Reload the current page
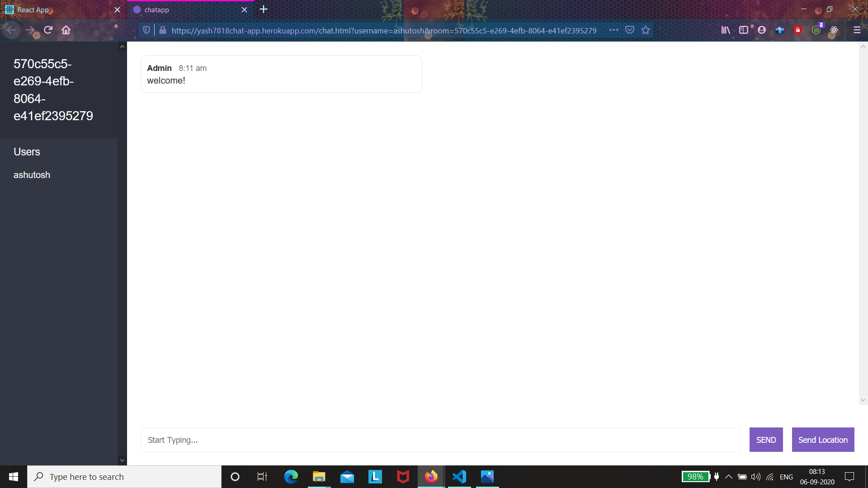Screen dimensions: 868x488 point(48,30)
